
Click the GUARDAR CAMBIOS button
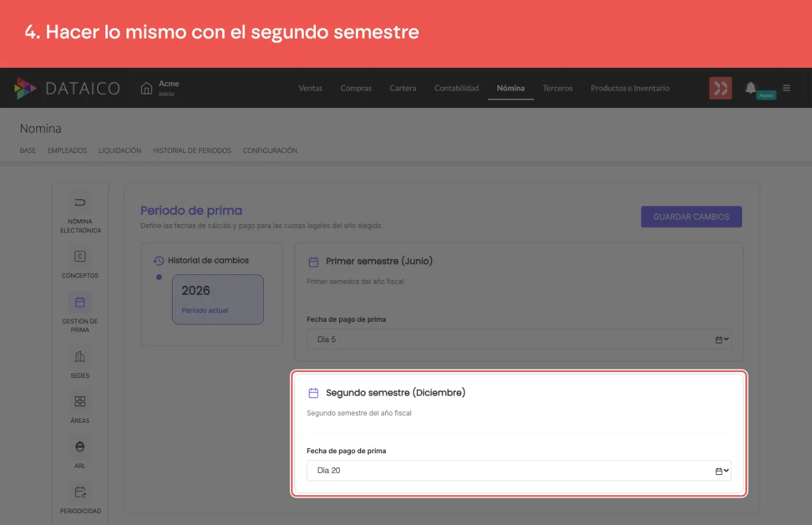691,216
